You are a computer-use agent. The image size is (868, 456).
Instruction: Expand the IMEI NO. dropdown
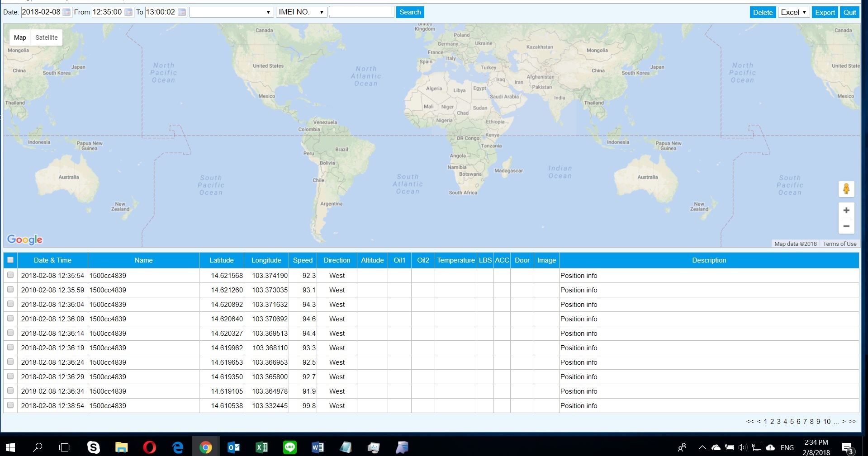tap(301, 12)
